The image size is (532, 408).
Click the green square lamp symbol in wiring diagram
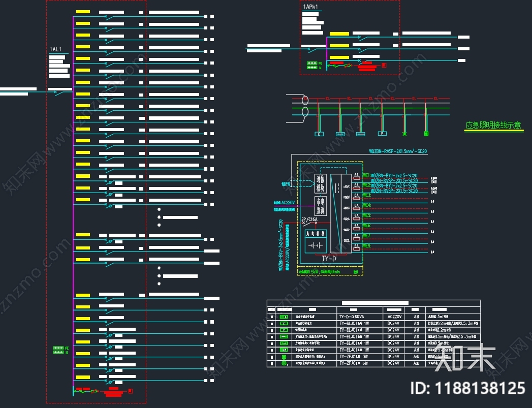pyautogui.click(x=426, y=134)
